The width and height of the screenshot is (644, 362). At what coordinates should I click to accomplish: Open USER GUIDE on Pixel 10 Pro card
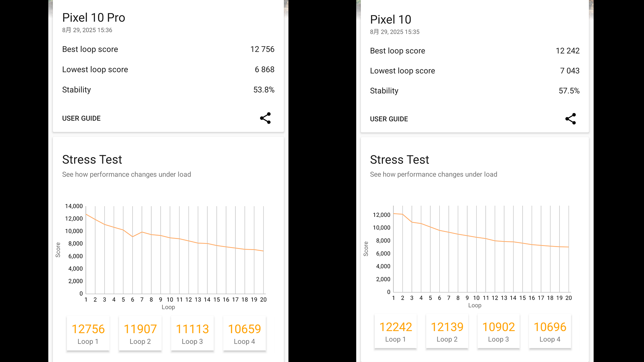[81, 118]
